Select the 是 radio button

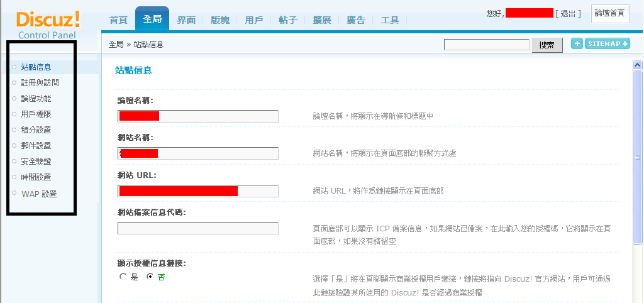(x=123, y=277)
